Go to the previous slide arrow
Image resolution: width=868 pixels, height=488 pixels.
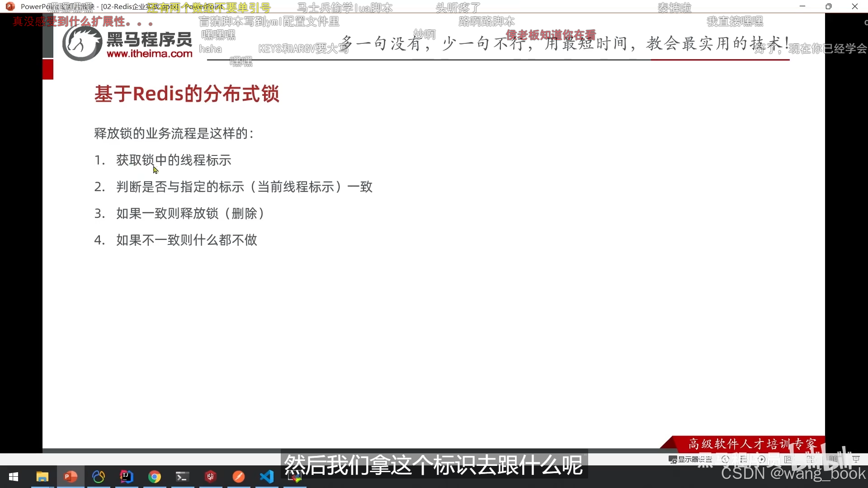pos(726,459)
